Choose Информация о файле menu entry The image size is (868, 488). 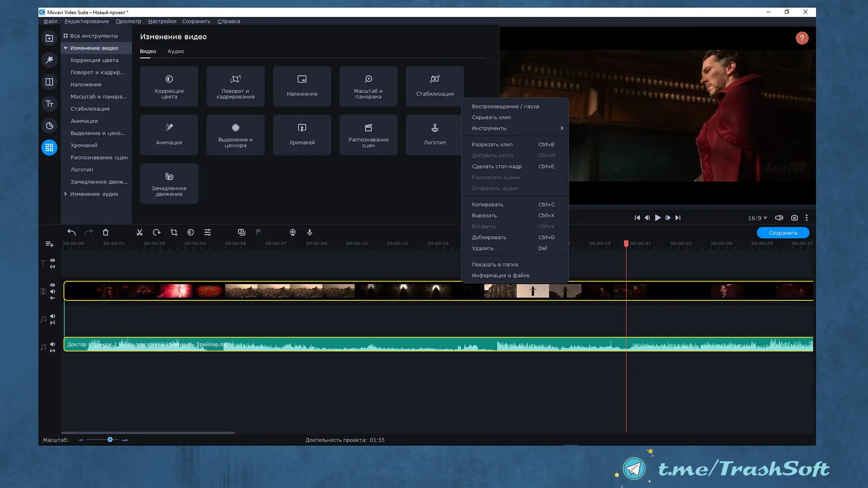pyautogui.click(x=514, y=276)
